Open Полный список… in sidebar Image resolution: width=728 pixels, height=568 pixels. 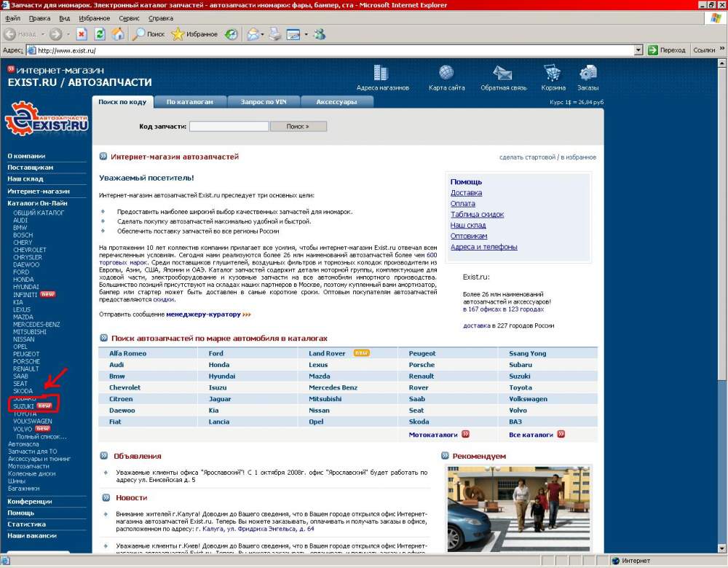coord(41,437)
